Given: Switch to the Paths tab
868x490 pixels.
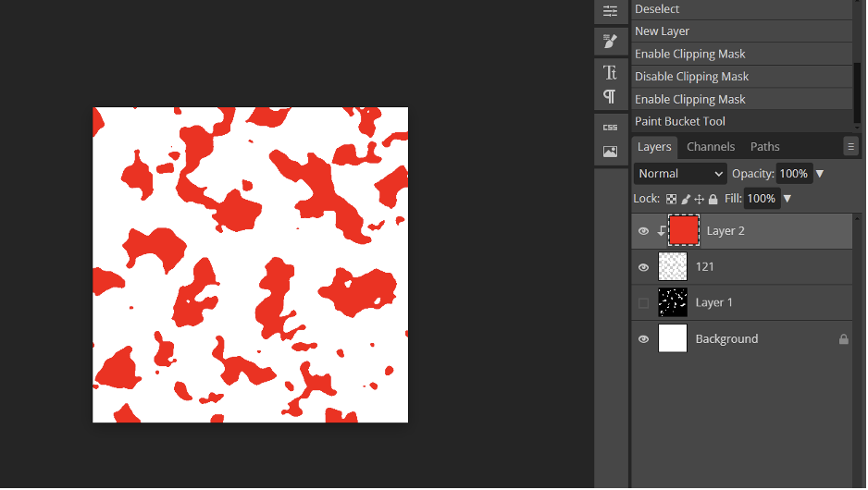Looking at the screenshot, I should coord(764,147).
